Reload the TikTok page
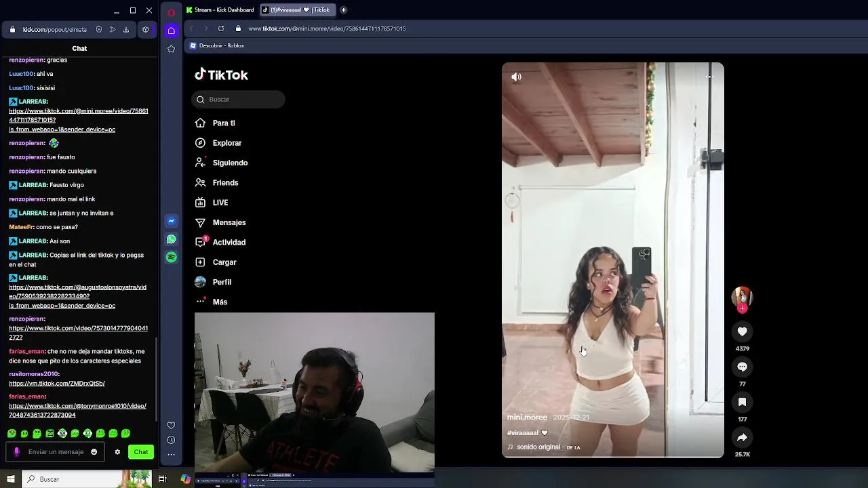 pos(221,28)
